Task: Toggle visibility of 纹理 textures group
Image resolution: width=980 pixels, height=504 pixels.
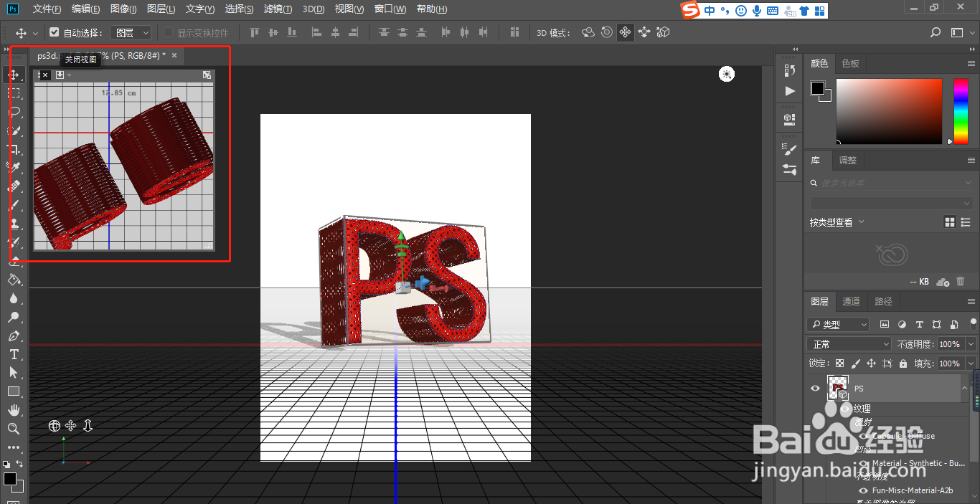Action: click(x=846, y=409)
